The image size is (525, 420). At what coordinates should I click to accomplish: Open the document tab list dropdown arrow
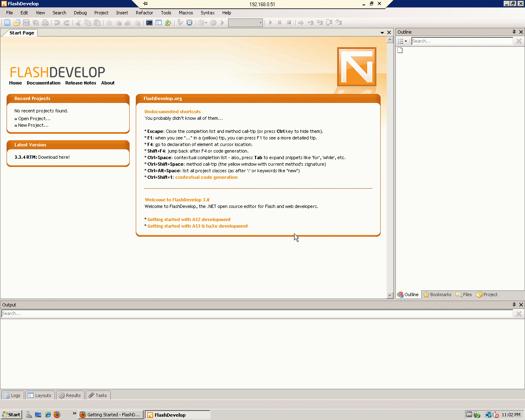[x=382, y=32]
